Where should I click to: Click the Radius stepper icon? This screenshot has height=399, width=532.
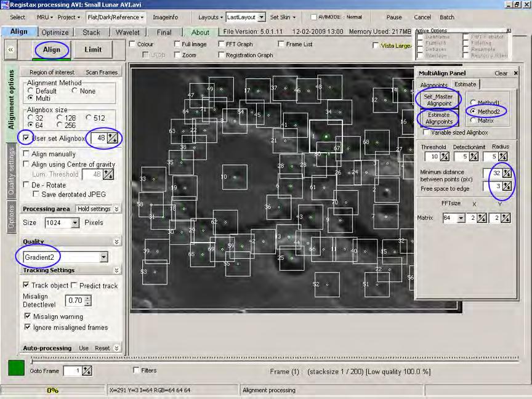pyautogui.click(x=503, y=156)
